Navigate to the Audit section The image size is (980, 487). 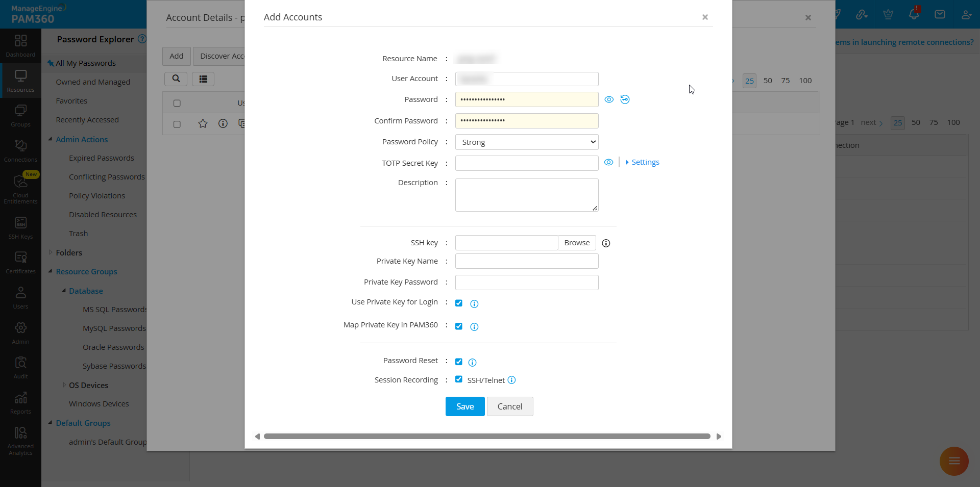pyautogui.click(x=20, y=366)
